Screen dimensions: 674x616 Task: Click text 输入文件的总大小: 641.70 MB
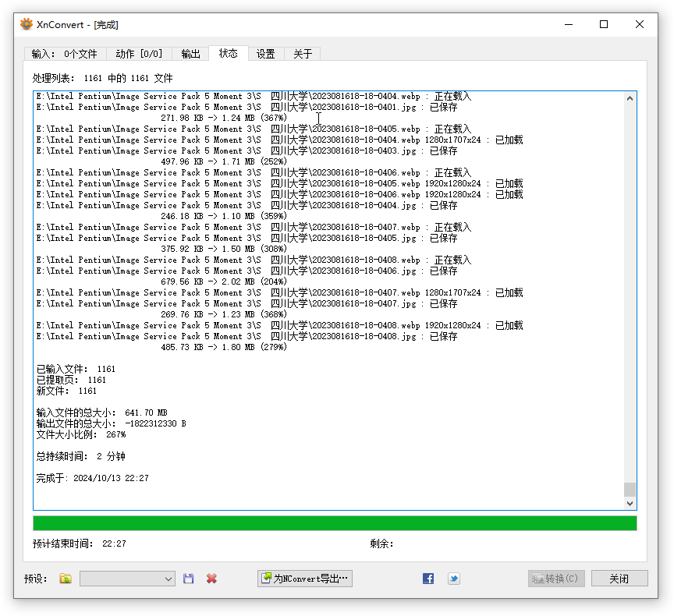coord(102,412)
